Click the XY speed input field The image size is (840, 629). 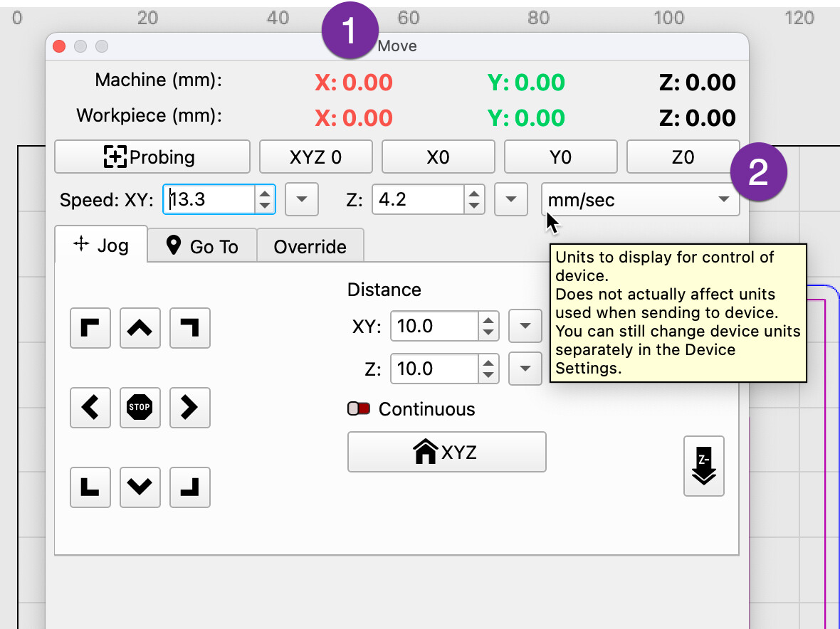[x=209, y=200]
